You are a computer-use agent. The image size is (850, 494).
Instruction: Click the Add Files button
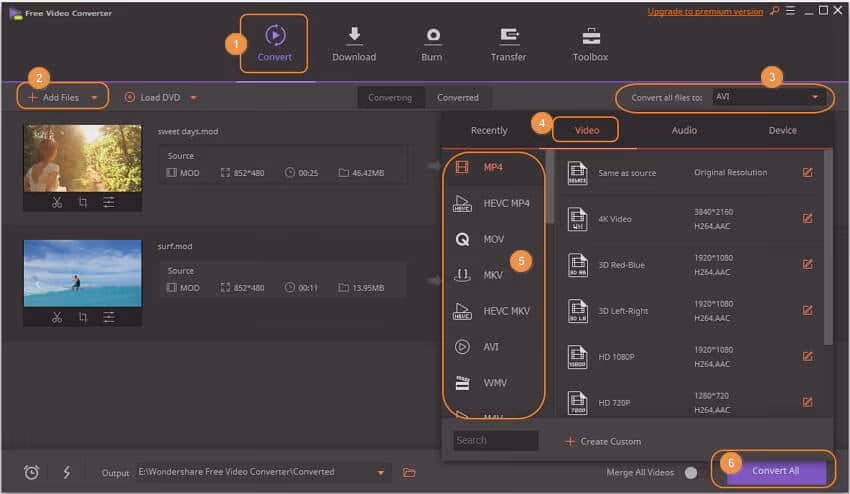coord(54,98)
